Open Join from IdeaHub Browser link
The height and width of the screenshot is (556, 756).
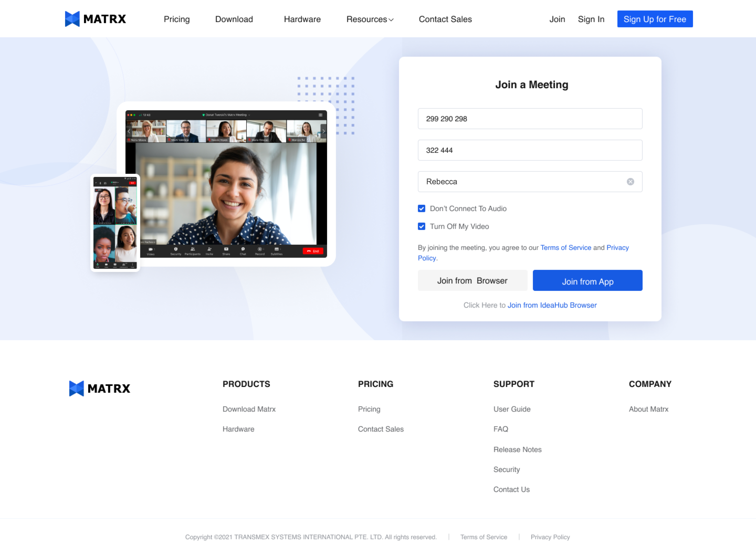click(x=552, y=305)
